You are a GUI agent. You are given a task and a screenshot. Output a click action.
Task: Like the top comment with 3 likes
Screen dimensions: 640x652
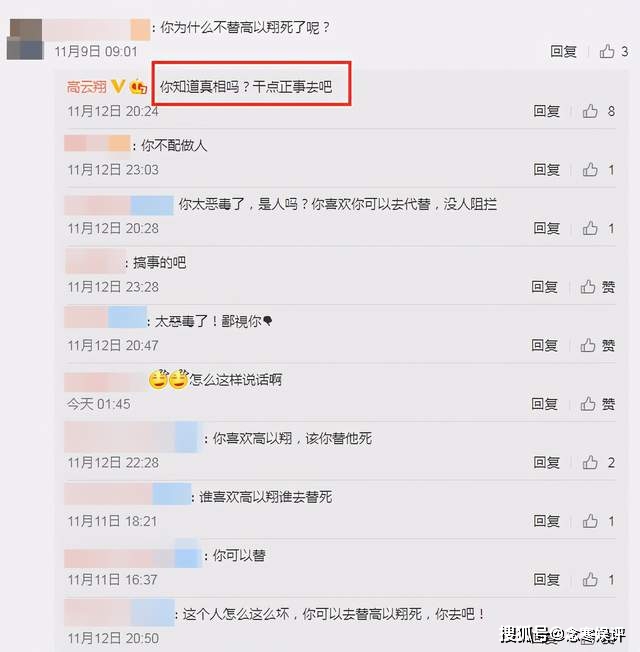pyautogui.click(x=607, y=51)
